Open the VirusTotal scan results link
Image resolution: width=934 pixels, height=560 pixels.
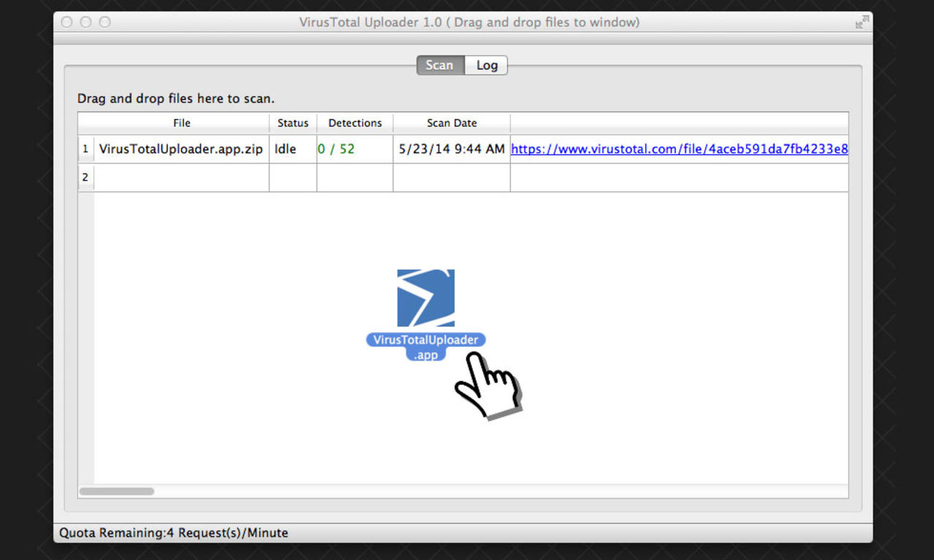[x=679, y=149]
